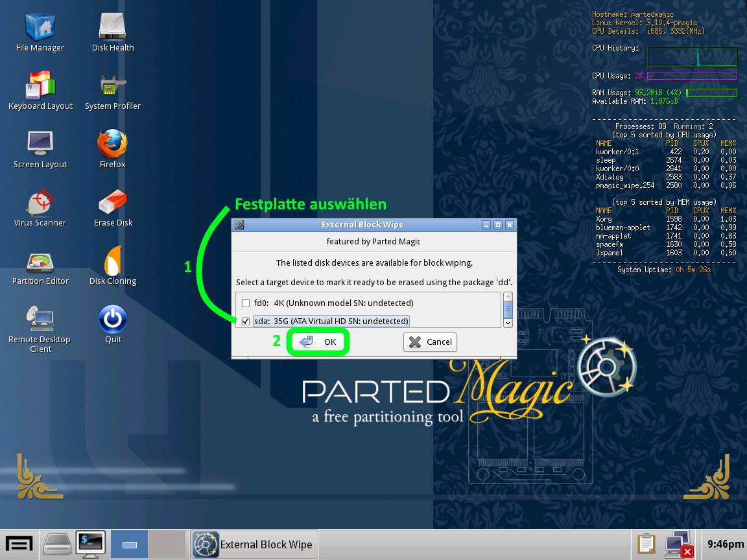Confirm with the OK button
This screenshot has width=747, height=560.
click(318, 342)
